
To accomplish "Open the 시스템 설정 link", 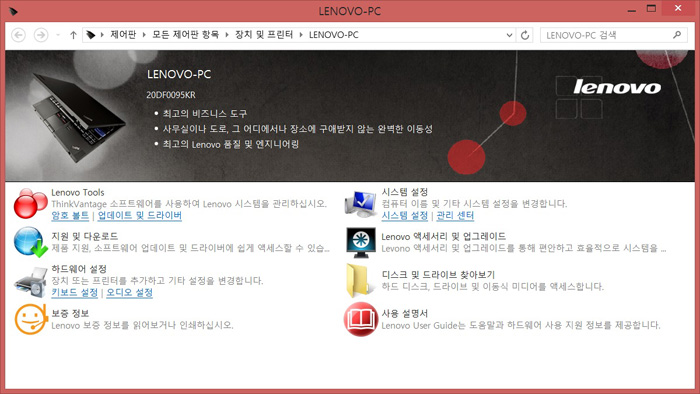I will [x=404, y=216].
